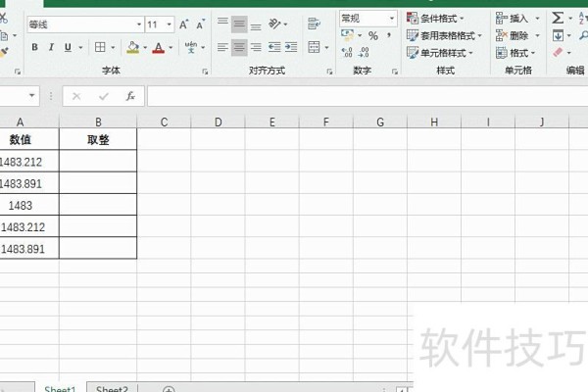Open the font size dropdown
This screenshot has width=588, height=392.
pos(170,24)
